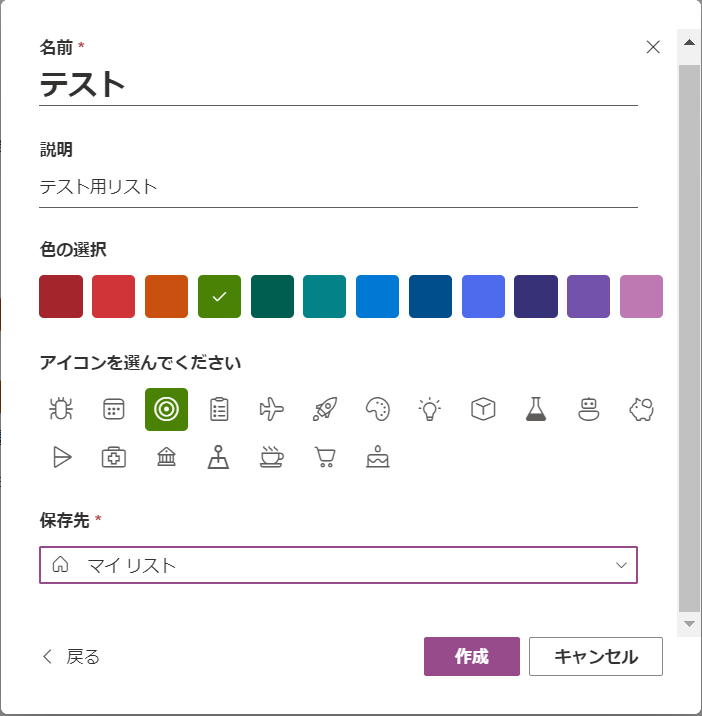Click the scrollbar up arrow

689,43
